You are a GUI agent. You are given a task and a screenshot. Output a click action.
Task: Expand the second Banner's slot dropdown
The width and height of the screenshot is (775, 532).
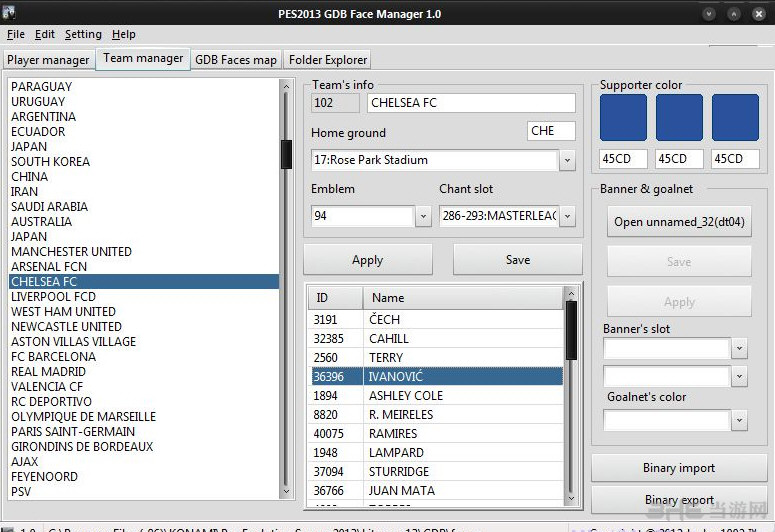(x=739, y=376)
